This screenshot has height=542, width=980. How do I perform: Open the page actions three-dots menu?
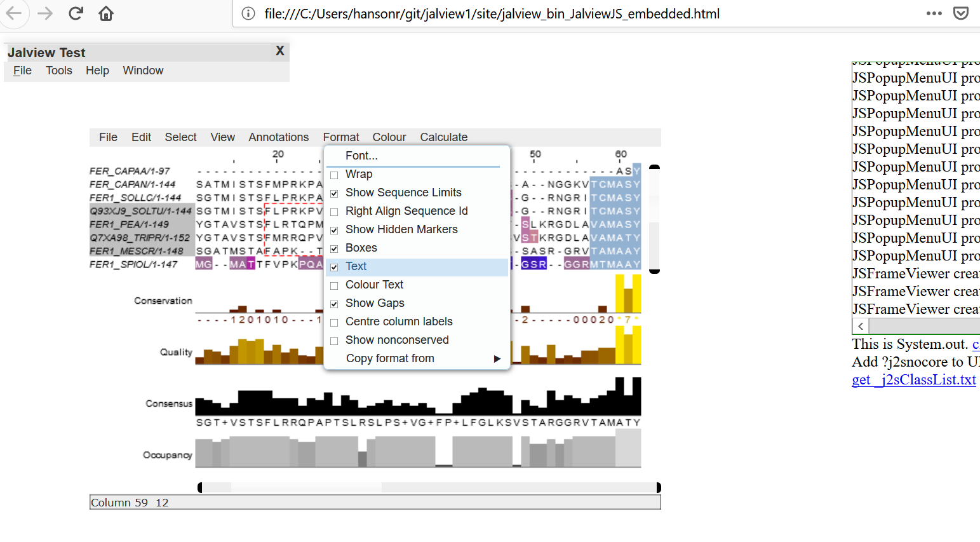tap(934, 13)
